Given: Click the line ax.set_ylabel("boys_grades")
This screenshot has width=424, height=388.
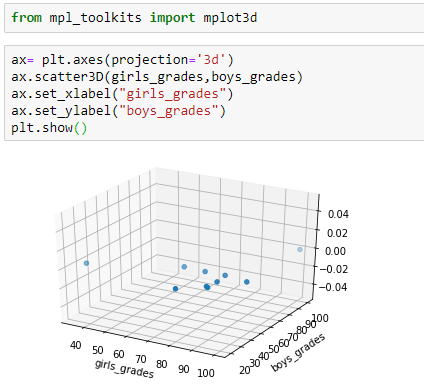Looking at the screenshot, I should [x=118, y=111].
